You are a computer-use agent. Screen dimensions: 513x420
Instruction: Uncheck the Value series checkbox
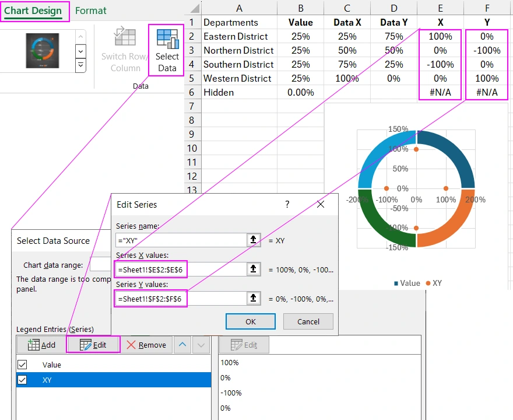(22, 365)
